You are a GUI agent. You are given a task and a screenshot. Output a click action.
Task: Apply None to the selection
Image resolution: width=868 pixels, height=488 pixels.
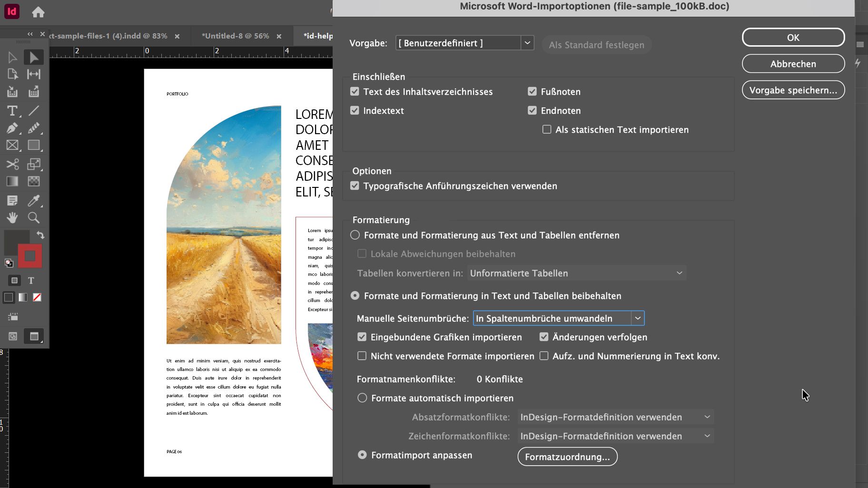click(37, 297)
